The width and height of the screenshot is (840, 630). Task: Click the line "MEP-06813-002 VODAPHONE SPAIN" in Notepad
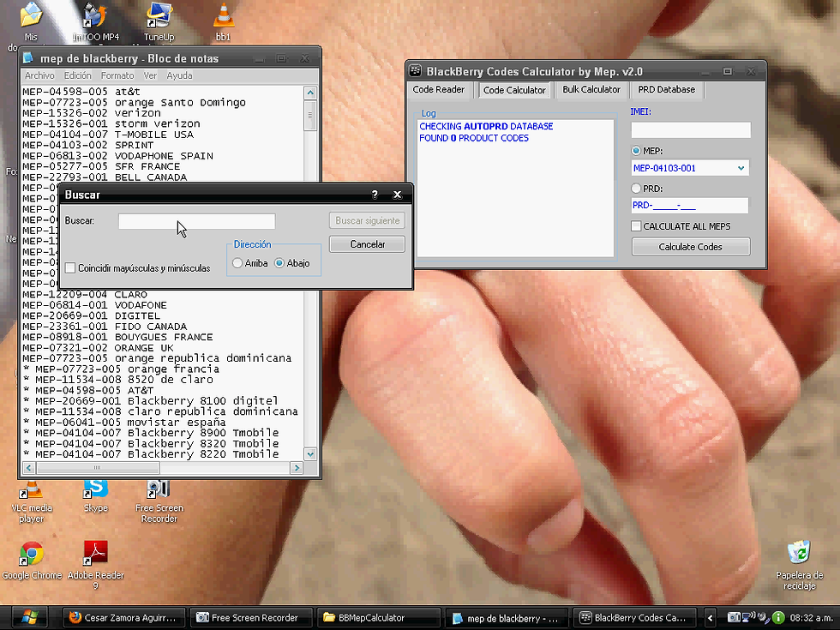pos(118,156)
